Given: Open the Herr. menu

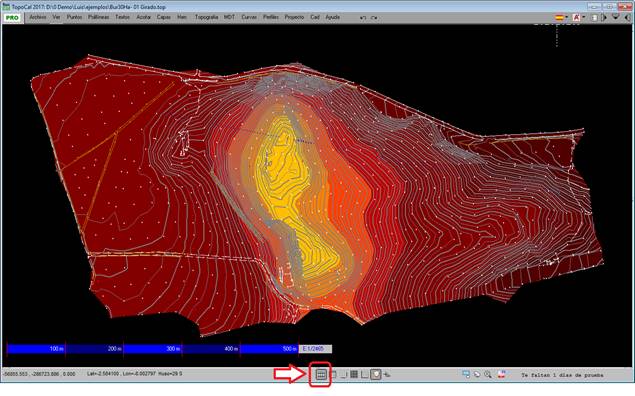Looking at the screenshot, I should coord(182,17).
